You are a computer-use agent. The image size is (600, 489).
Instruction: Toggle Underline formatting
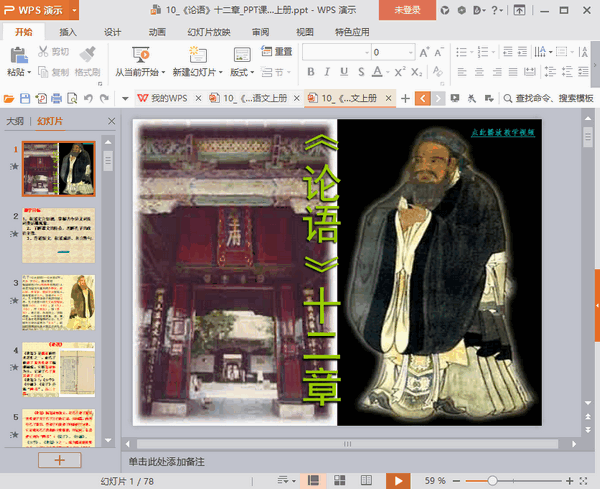[344, 72]
